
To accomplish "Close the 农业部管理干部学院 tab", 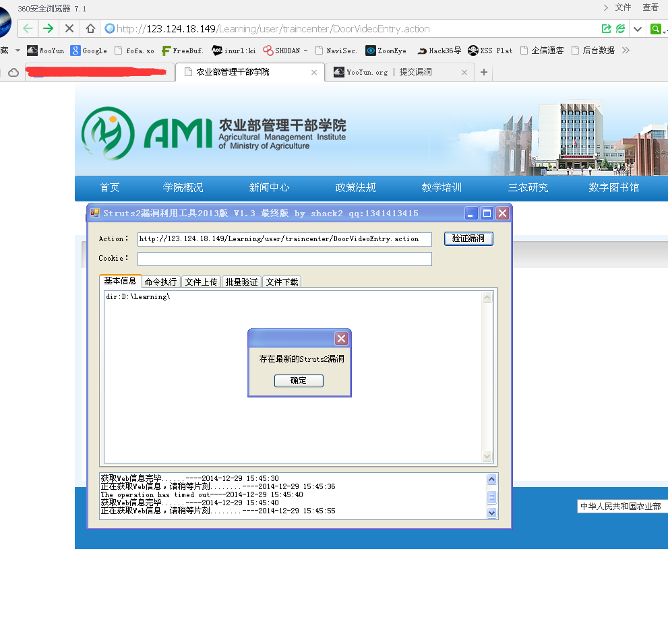I will pyautogui.click(x=314, y=72).
